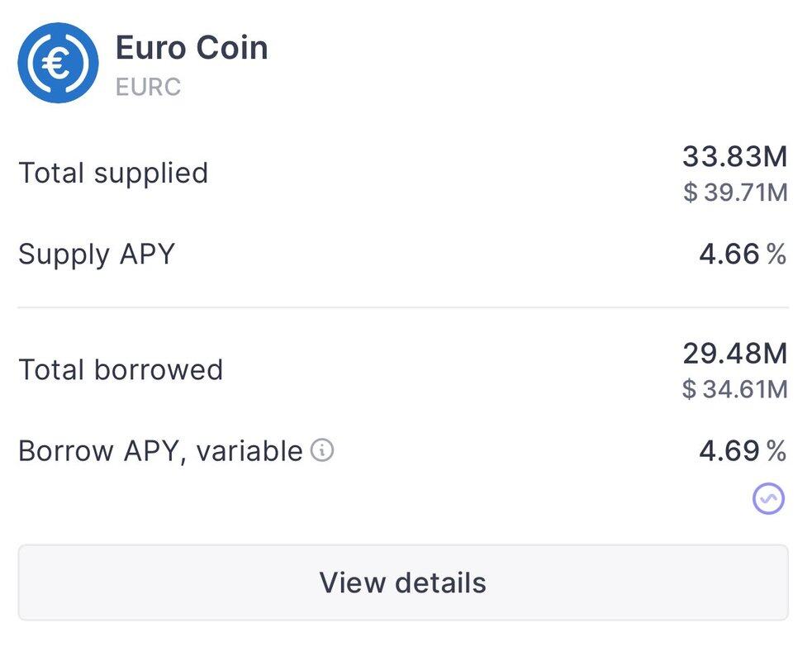Click the 4.66 % supply rate
Image resolution: width=812 pixels, height=661 pixels.
coord(742,254)
